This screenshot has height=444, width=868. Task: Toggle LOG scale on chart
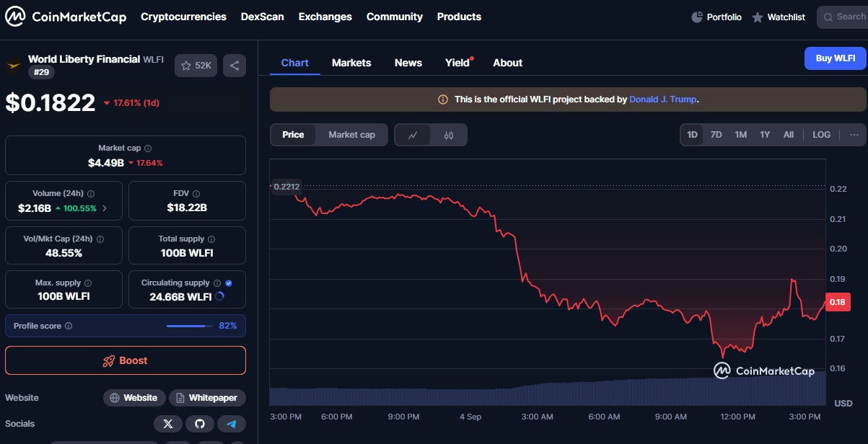822,135
